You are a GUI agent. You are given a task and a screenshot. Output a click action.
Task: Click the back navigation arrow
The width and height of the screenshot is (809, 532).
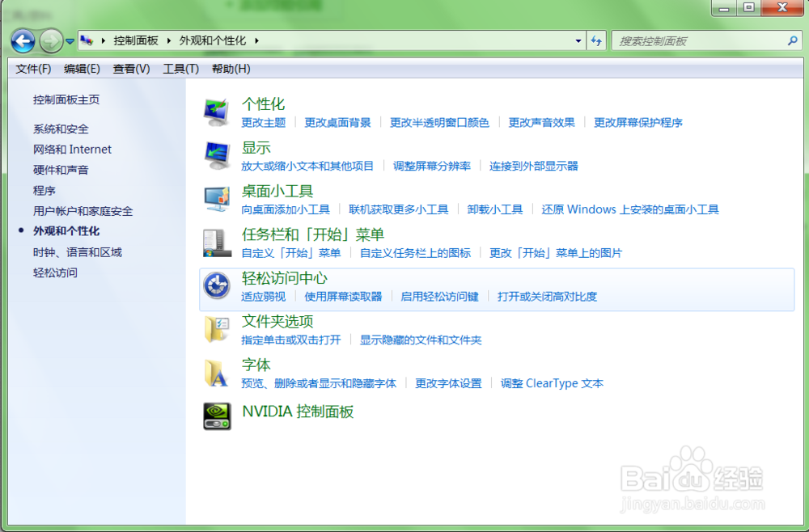[23, 40]
